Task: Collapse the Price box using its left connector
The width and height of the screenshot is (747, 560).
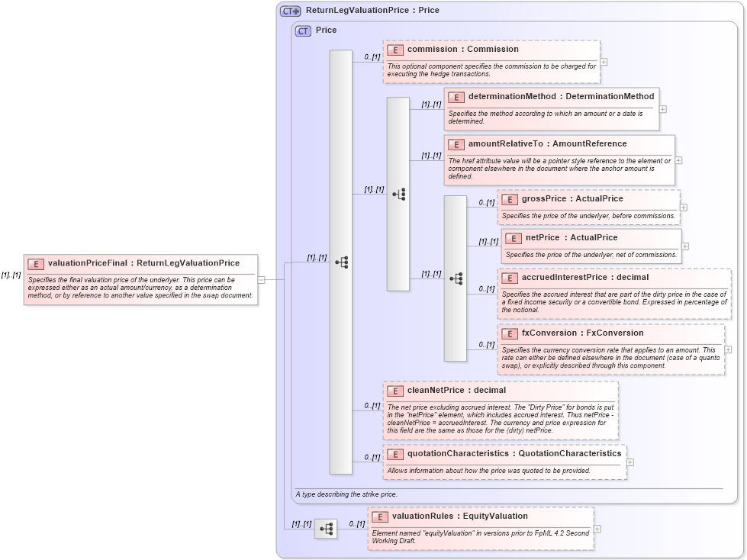Action: coord(262,279)
